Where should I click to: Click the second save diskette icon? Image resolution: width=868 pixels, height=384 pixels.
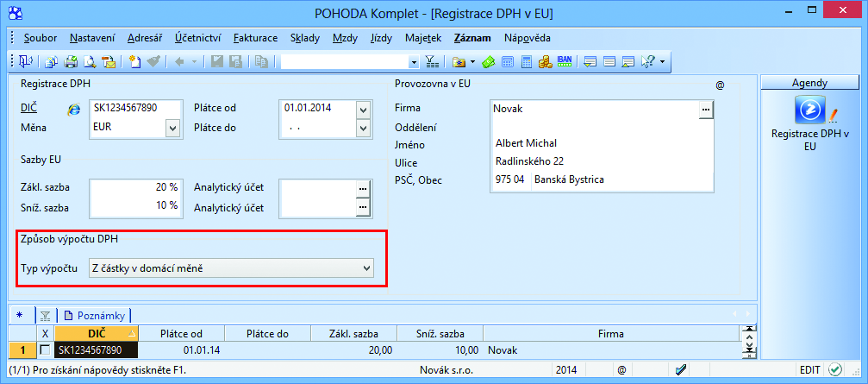click(x=236, y=61)
